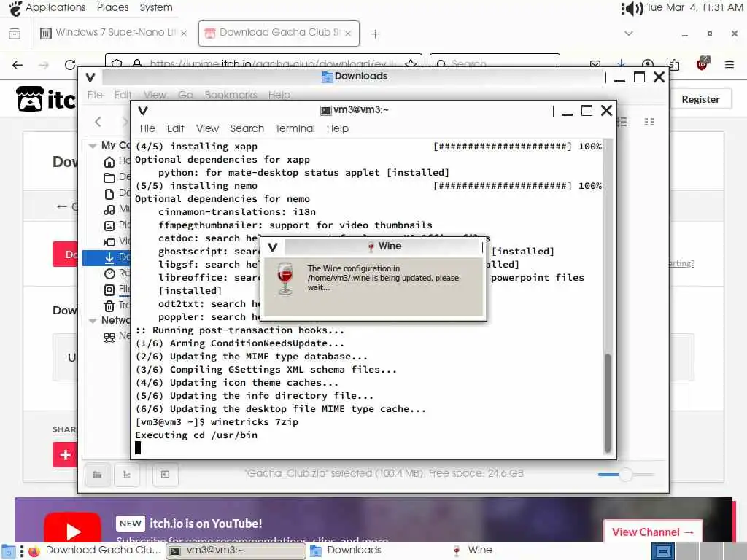Open the Bookmarks menu in Downloads window
This screenshot has width=747, height=560.
pyautogui.click(x=231, y=95)
